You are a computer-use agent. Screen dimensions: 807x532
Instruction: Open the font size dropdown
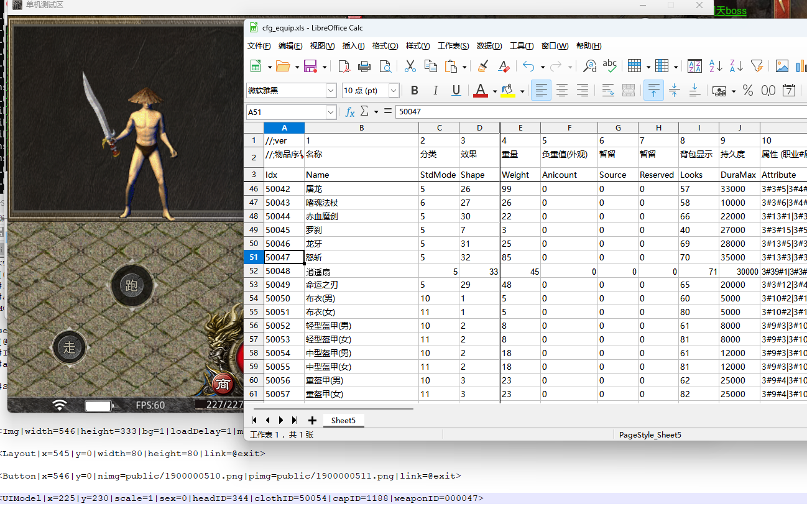(394, 91)
